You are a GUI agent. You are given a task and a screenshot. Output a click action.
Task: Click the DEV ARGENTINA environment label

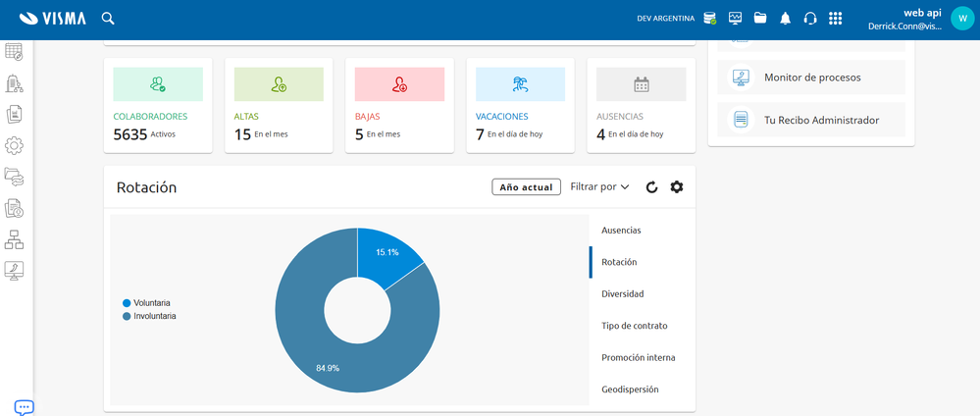pyautogui.click(x=666, y=19)
